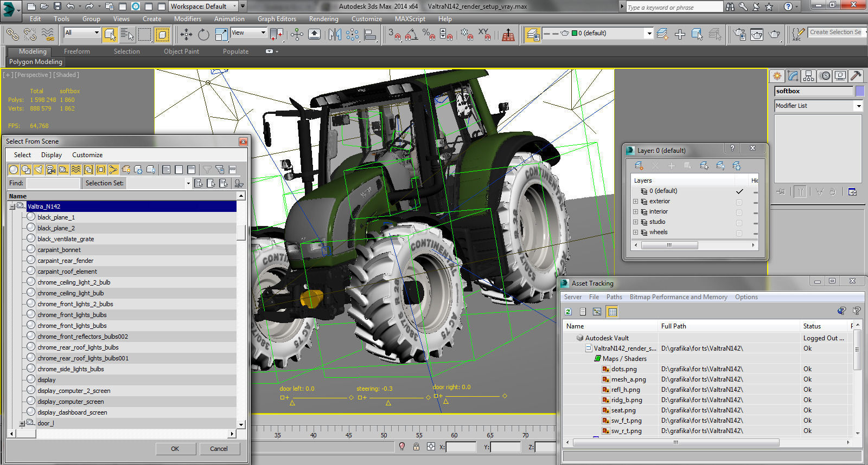868x465 pixels.
Task: Collapse the Valtra_N142 tree node
Action: [x=12, y=206]
